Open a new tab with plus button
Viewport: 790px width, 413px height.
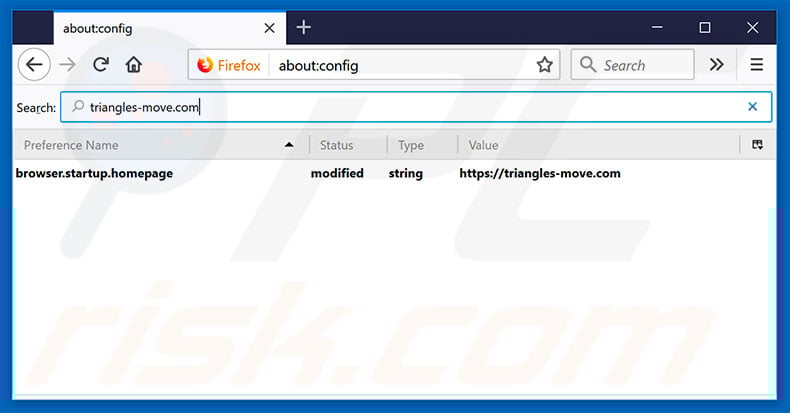(x=303, y=27)
